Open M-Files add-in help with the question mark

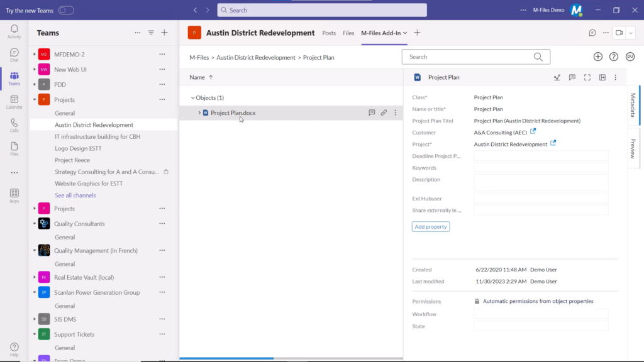coord(613,57)
